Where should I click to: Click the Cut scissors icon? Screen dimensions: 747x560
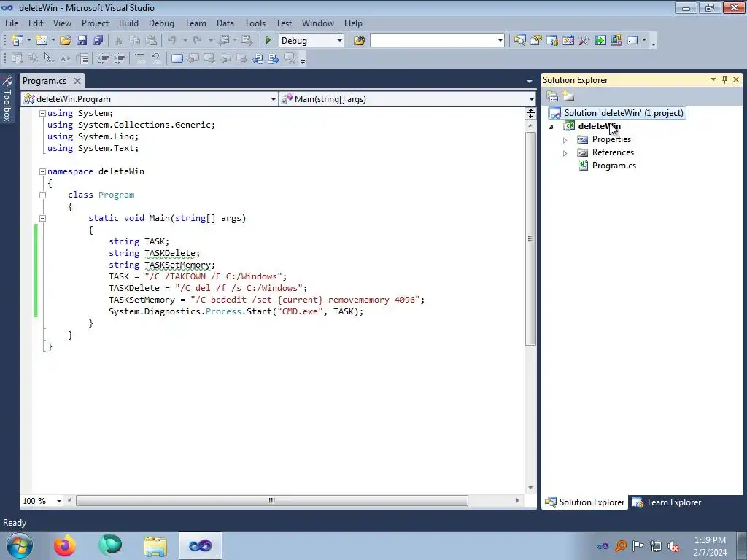tap(119, 41)
